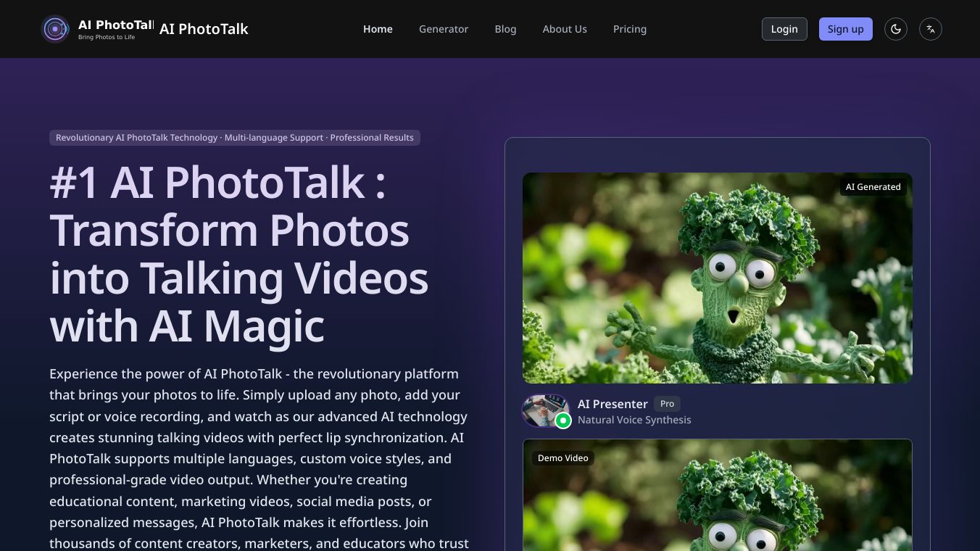Image resolution: width=980 pixels, height=551 pixels.
Task: Click the Pro badge next to AI Presenter
Action: point(667,404)
